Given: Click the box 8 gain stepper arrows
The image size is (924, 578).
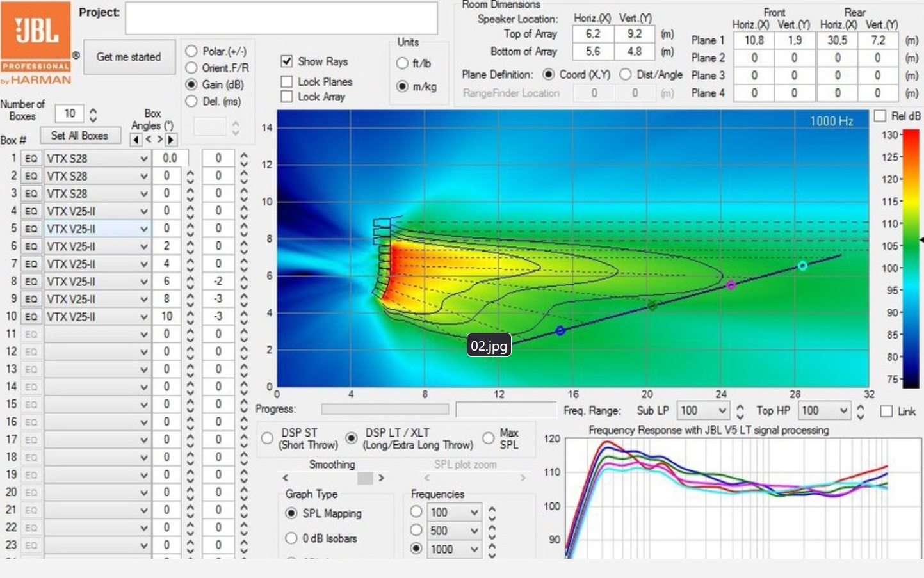Looking at the screenshot, I should tap(244, 282).
